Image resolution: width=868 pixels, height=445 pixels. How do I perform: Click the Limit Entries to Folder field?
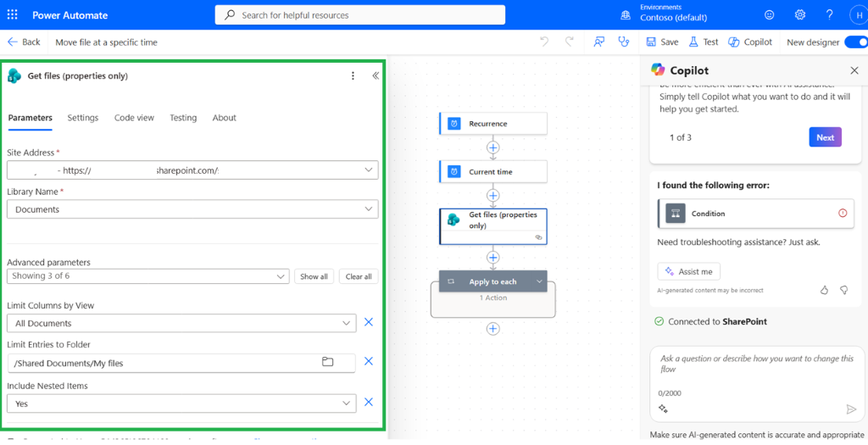181,363
